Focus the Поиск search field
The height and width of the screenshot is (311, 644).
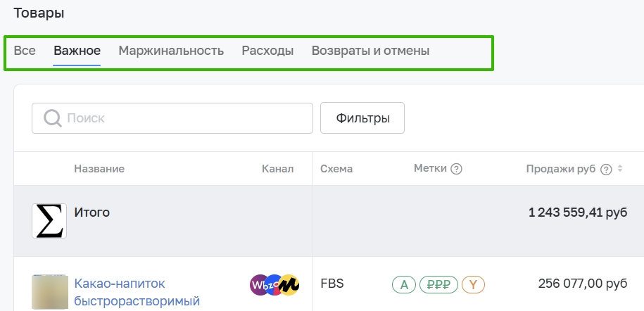coord(172,118)
